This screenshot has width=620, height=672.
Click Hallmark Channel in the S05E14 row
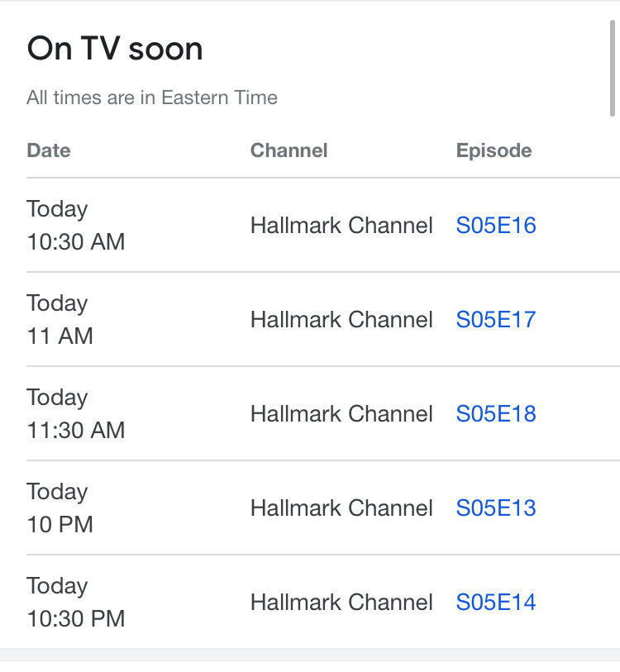(x=341, y=602)
